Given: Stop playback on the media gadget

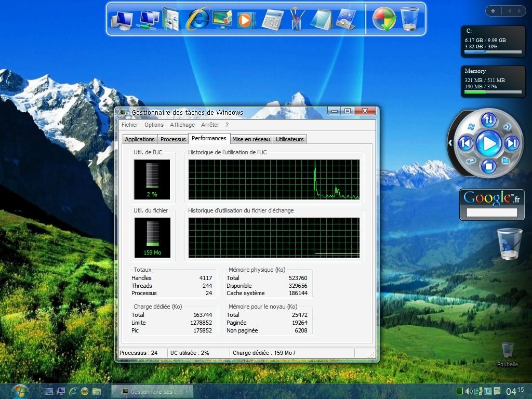Looking at the screenshot, I should [488, 166].
